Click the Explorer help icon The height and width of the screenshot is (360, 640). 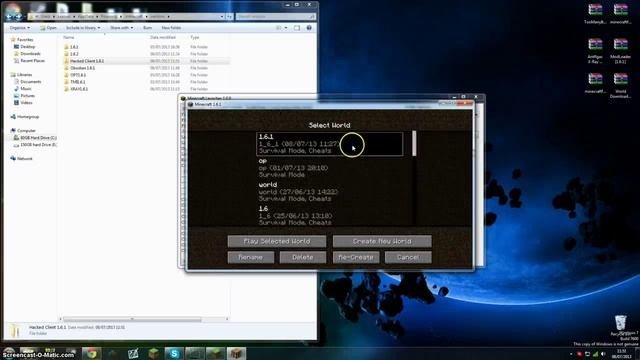(309, 28)
